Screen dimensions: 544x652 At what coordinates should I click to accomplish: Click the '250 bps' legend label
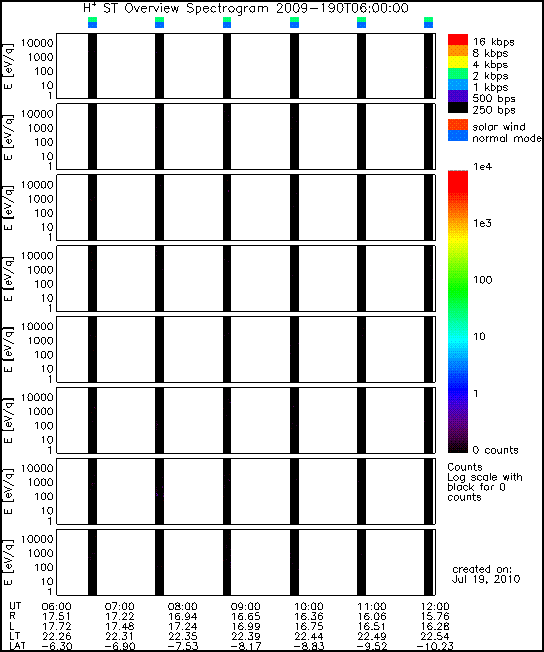click(494, 110)
